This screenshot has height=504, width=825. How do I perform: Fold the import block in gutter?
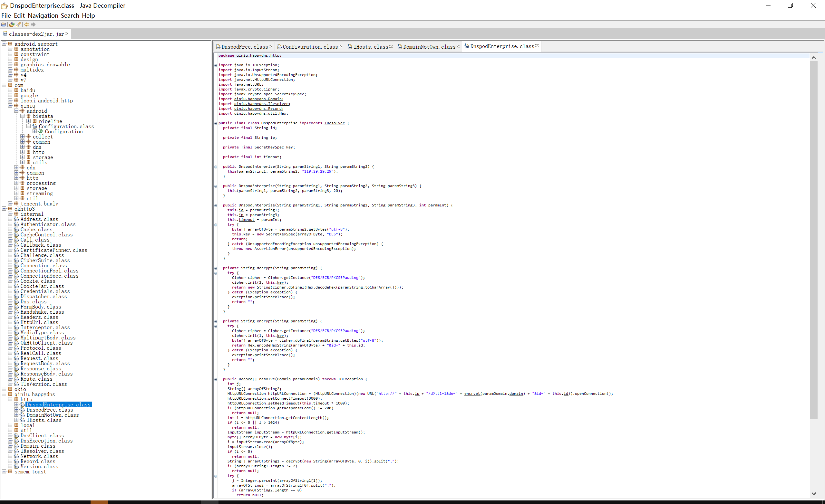(216, 65)
